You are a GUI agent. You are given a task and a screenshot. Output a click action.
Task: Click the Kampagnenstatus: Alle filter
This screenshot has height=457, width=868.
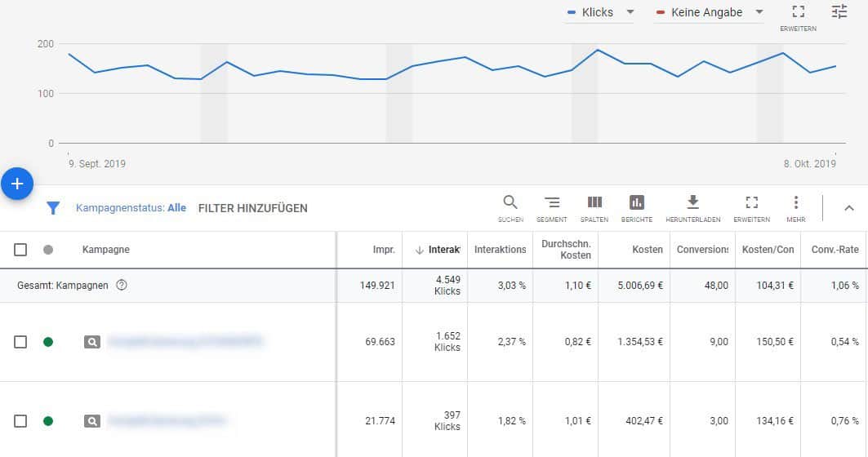point(131,208)
